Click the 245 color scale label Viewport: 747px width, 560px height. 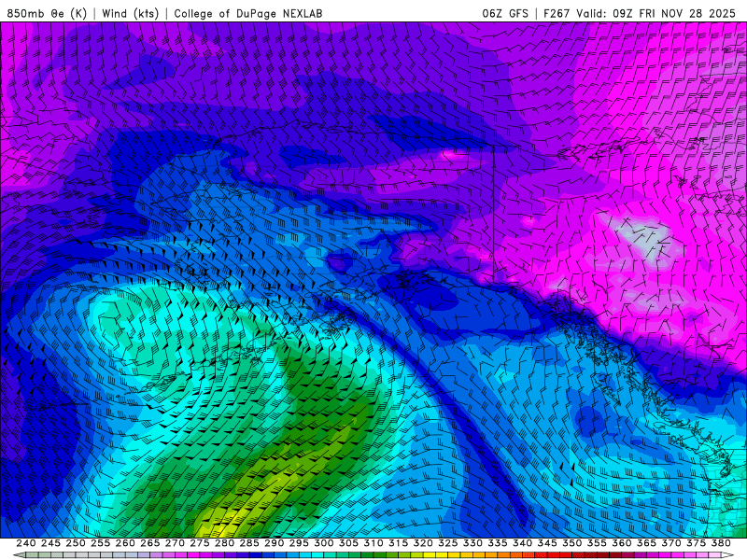50,543
